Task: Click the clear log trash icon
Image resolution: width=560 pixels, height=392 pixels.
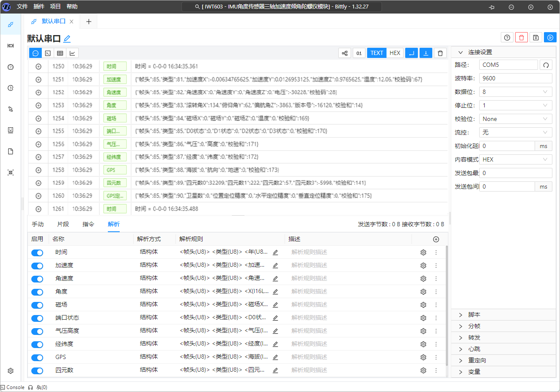Action: [440, 53]
